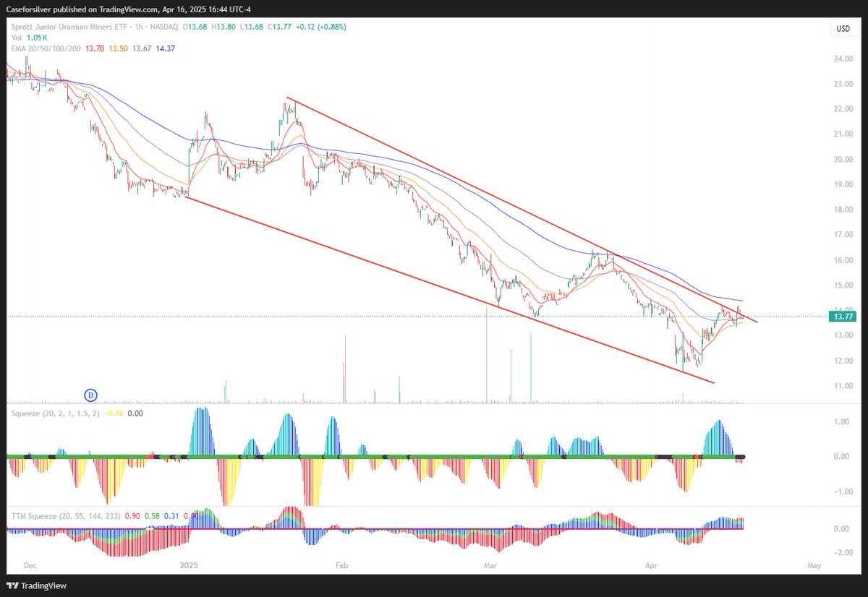The height and width of the screenshot is (597, 868).
Task: Click the 15.00 price axis label
Action: coord(843,285)
